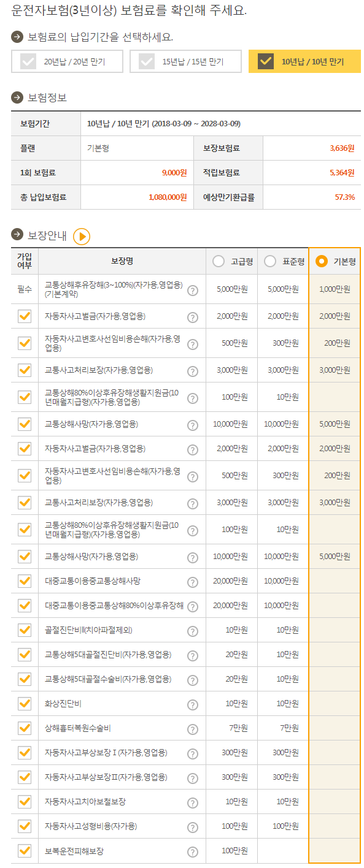Select the 10년납 / 10년 만기 option

(304, 61)
